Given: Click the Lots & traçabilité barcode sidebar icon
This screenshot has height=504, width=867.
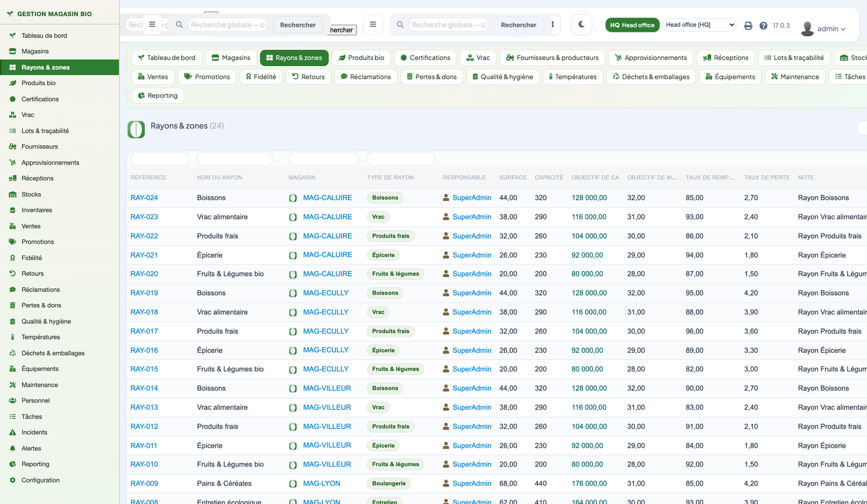Looking at the screenshot, I should tap(12, 131).
